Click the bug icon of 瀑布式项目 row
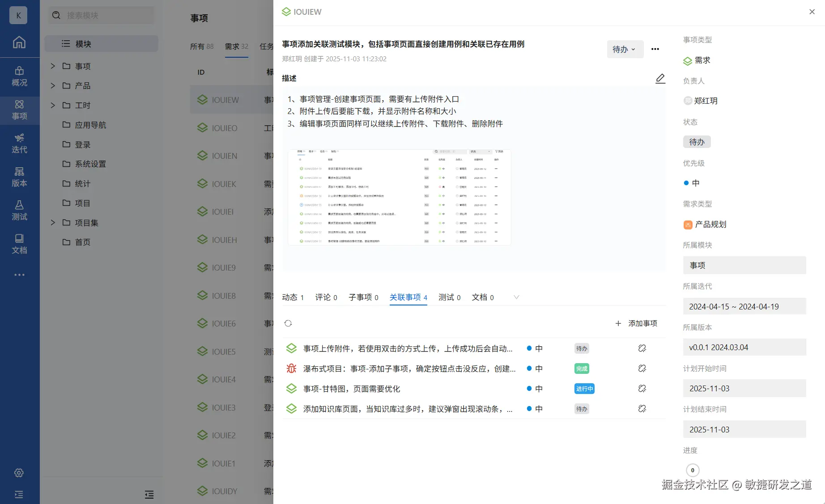825x504 pixels. pyautogui.click(x=291, y=368)
